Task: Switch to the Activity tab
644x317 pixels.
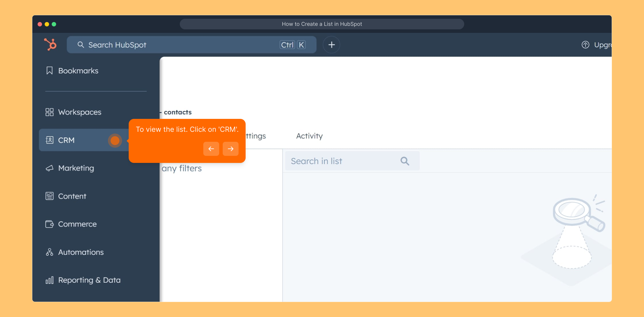Action: pyautogui.click(x=309, y=136)
